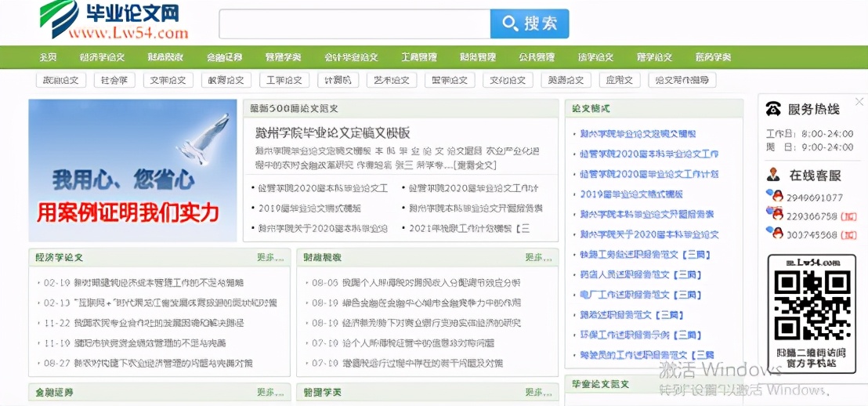The width and height of the screenshot is (868, 406).
Task: Click the 我用心、您省心 banner image
Action: (133, 171)
